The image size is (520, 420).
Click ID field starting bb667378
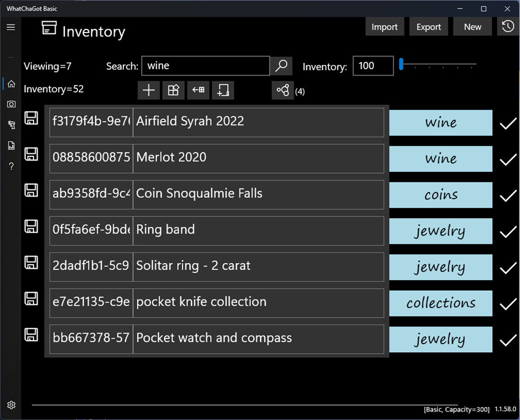click(91, 339)
